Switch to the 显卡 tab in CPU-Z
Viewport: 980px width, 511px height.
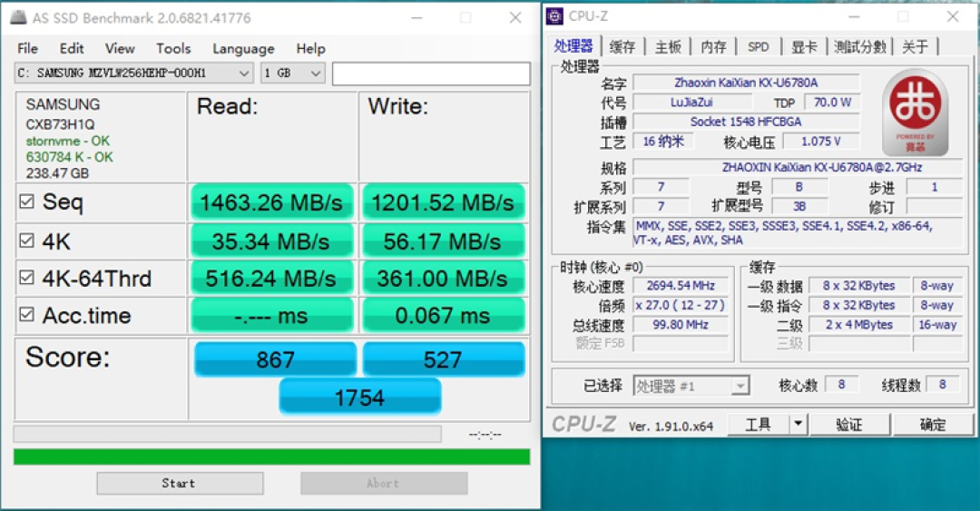pyautogui.click(x=804, y=46)
